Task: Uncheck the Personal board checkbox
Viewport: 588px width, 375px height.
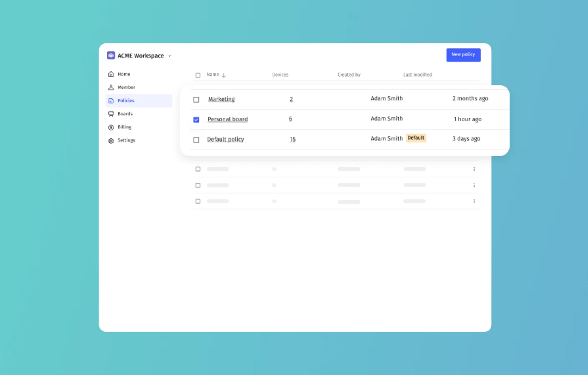Action: pyautogui.click(x=196, y=120)
